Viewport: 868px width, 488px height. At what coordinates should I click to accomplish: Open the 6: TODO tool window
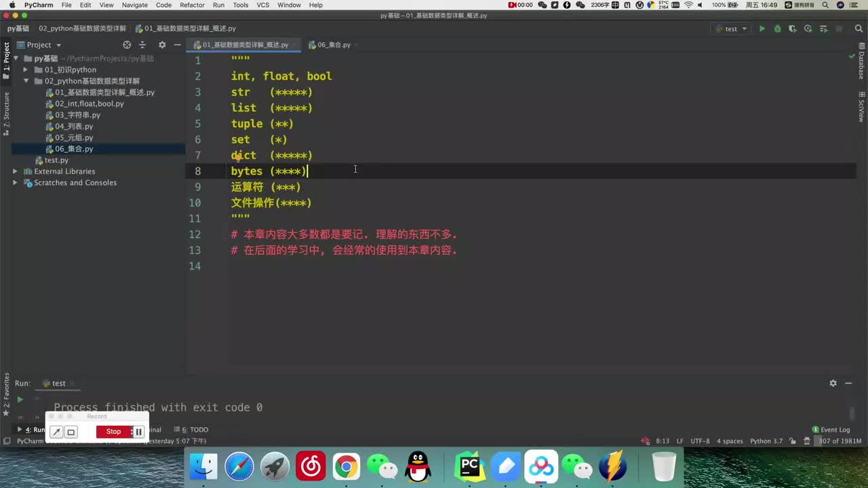[x=191, y=430]
